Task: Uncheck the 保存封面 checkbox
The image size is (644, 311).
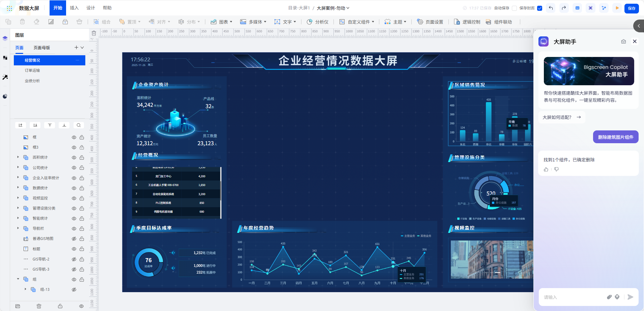Action: pyautogui.click(x=539, y=8)
